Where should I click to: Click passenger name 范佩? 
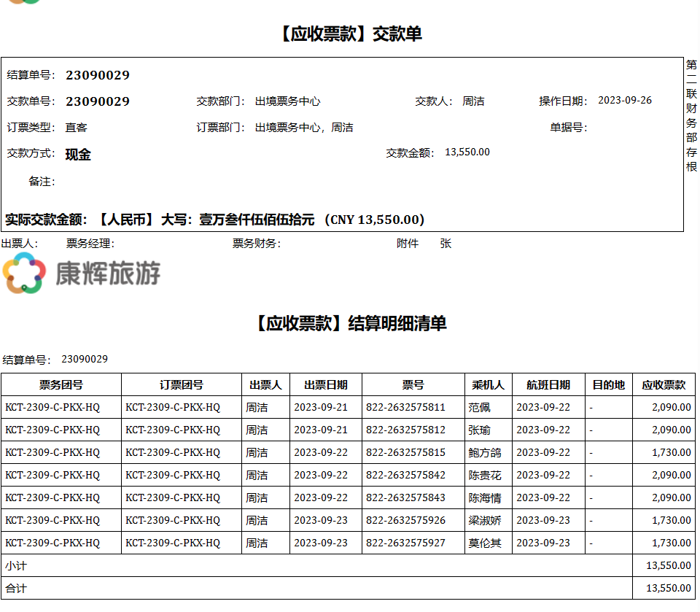click(x=479, y=407)
